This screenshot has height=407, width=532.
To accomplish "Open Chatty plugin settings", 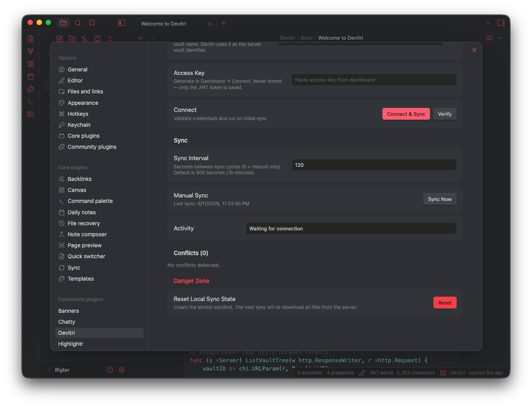I will [x=99, y=322].
